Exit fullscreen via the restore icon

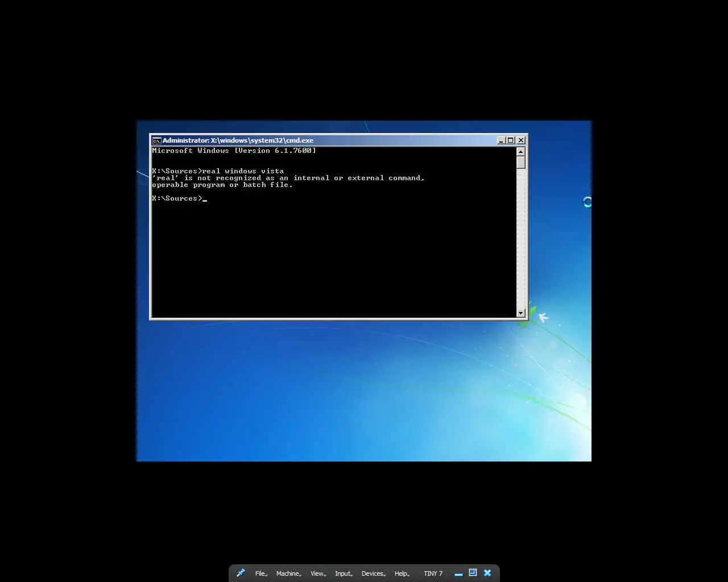[x=473, y=573]
